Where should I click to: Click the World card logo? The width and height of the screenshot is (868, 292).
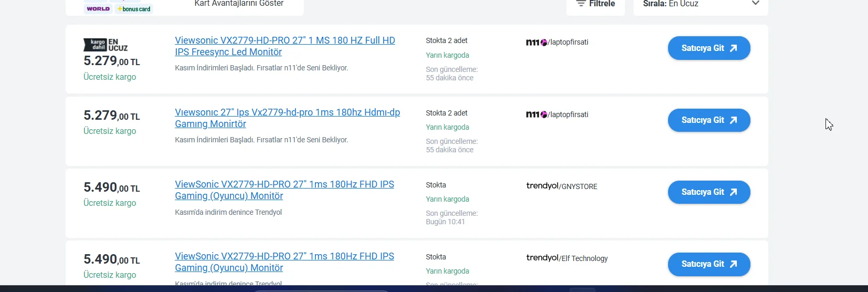pyautogui.click(x=98, y=9)
